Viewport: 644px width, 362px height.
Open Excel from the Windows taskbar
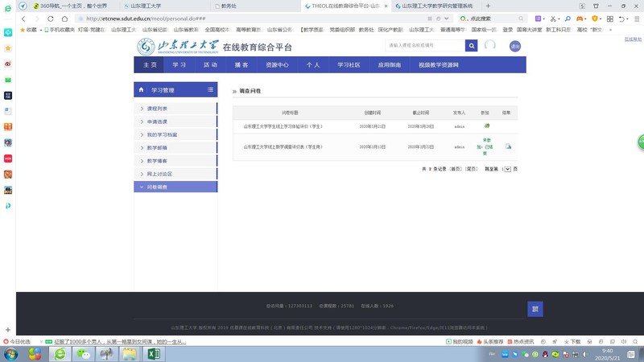point(153,354)
